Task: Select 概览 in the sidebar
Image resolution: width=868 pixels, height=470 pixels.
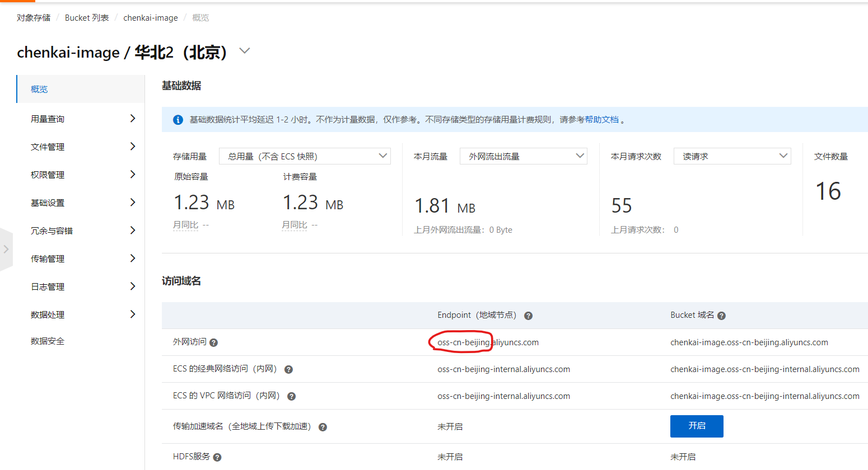Action: coord(81,89)
